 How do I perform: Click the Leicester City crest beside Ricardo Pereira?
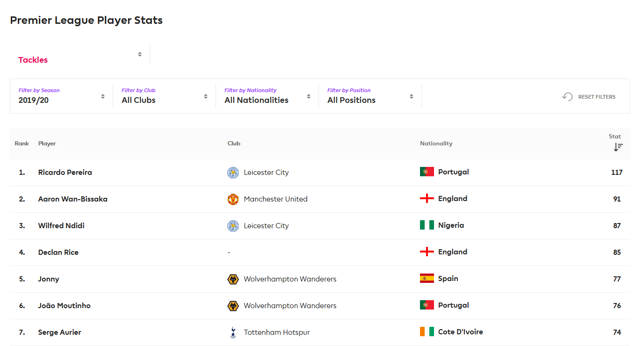click(x=233, y=173)
